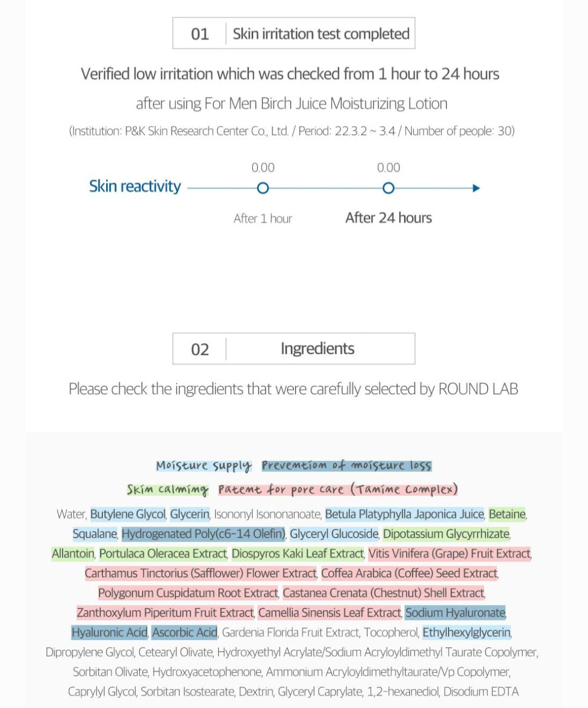This screenshot has height=708, width=588.
Task: Click the Moisture supply legend label
Action: (204, 466)
